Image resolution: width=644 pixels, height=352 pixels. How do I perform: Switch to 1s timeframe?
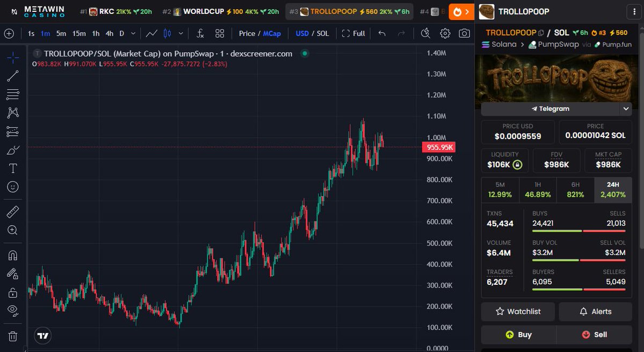point(31,33)
